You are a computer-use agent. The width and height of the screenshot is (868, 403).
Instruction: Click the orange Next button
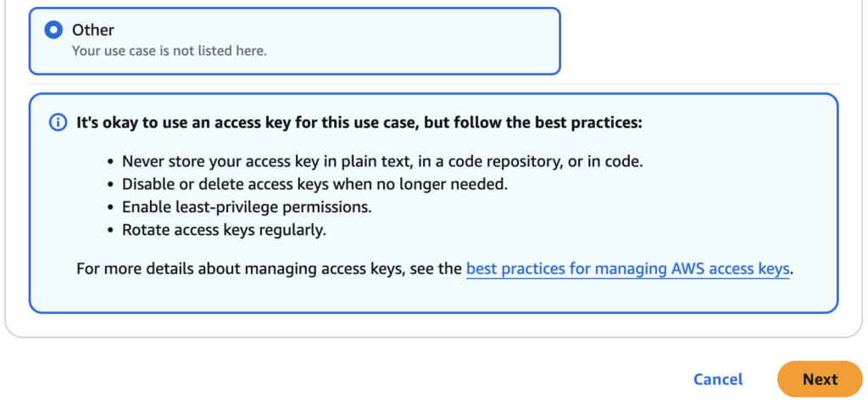(819, 379)
